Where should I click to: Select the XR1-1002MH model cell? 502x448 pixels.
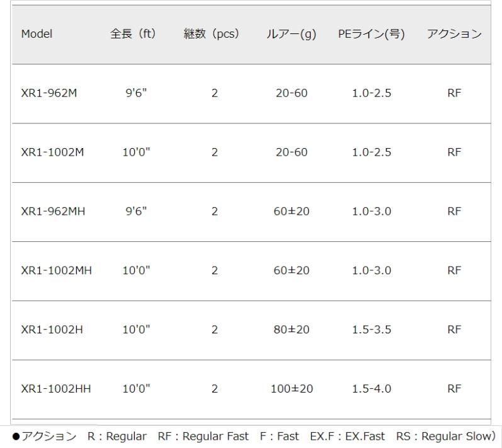[x=56, y=271]
